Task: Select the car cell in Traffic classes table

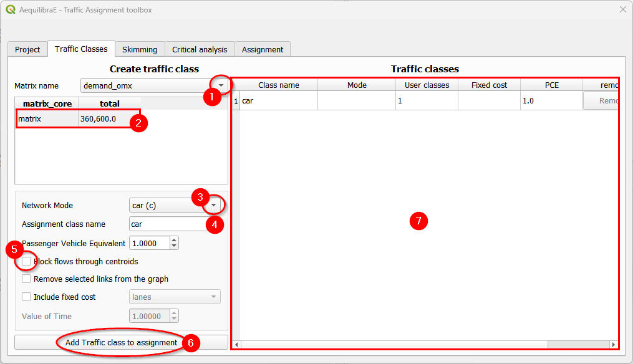Action: click(278, 100)
